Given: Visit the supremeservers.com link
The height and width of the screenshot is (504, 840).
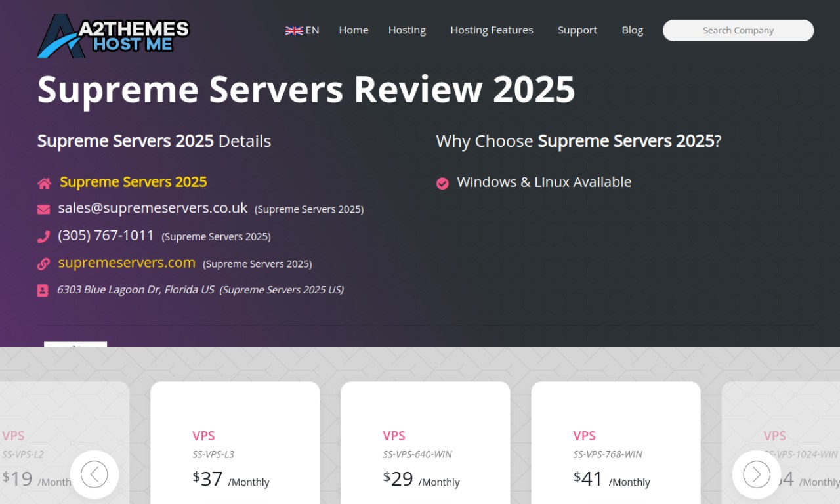Looking at the screenshot, I should point(127,262).
